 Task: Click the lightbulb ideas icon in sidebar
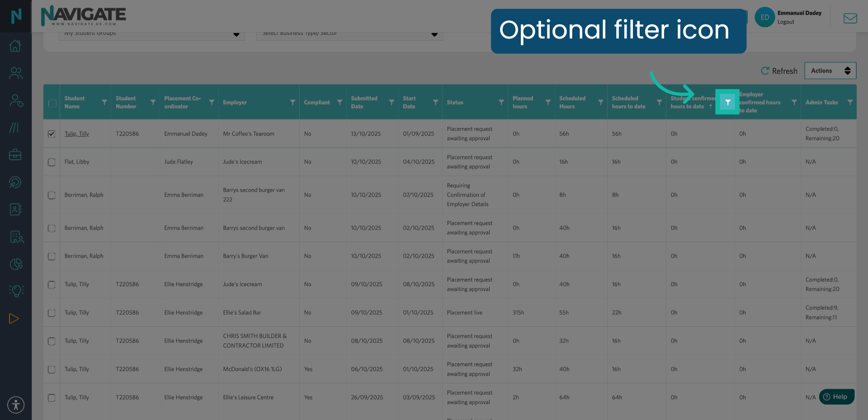coord(15,291)
